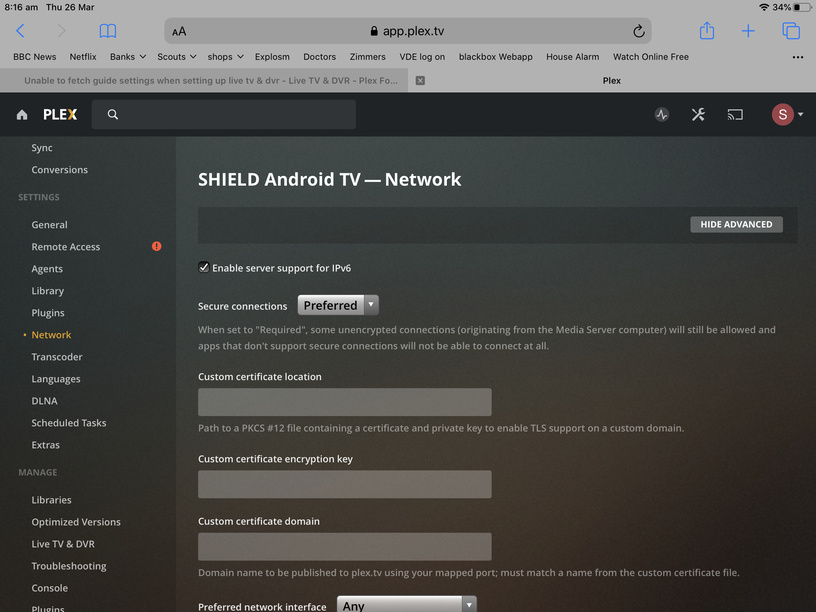
Task: Open General settings
Action: tap(49, 225)
